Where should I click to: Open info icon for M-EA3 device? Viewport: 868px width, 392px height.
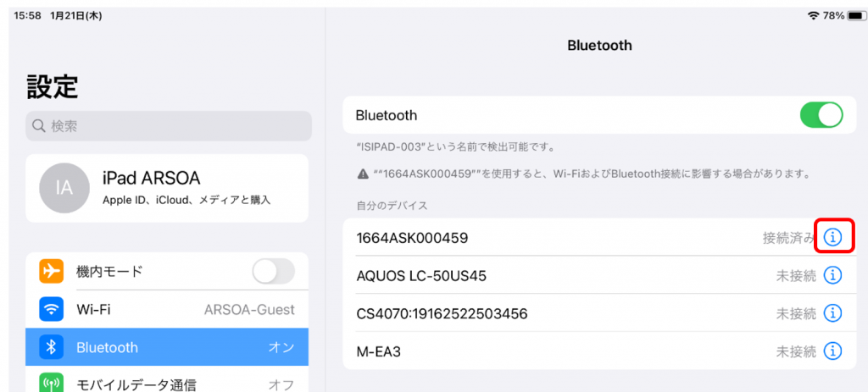[833, 351]
